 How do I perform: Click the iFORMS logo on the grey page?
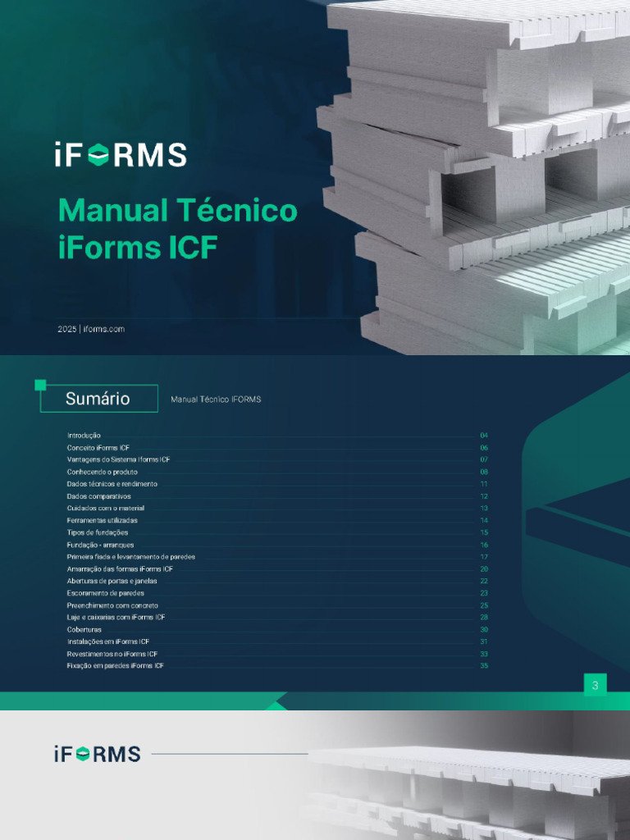coord(97,754)
